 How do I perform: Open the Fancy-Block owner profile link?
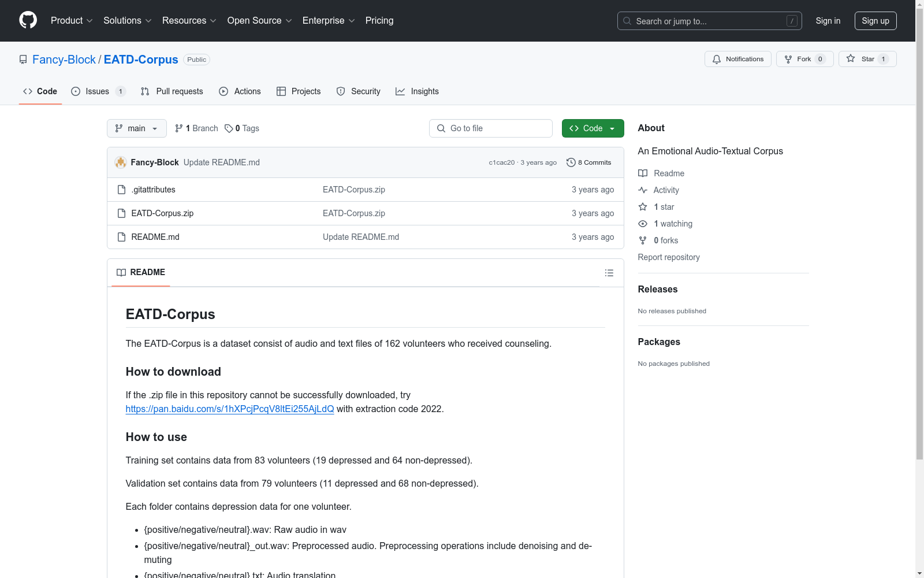(64, 60)
